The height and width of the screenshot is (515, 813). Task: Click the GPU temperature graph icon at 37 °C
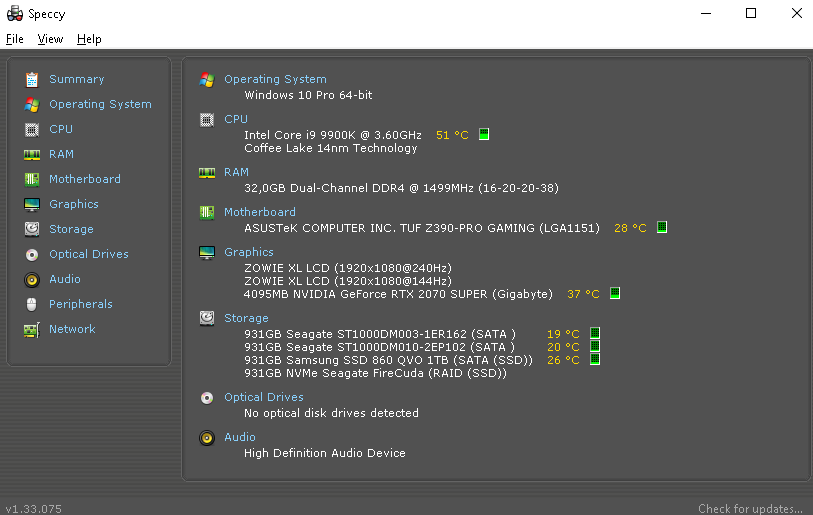pyautogui.click(x=614, y=293)
